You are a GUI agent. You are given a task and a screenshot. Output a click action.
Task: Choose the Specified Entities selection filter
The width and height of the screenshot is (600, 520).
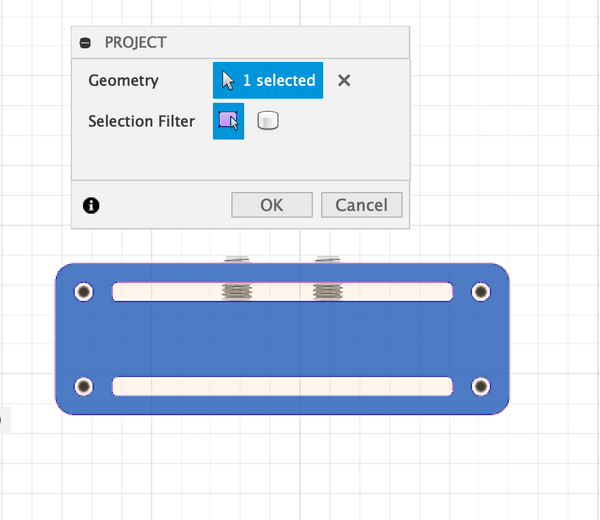(228, 121)
